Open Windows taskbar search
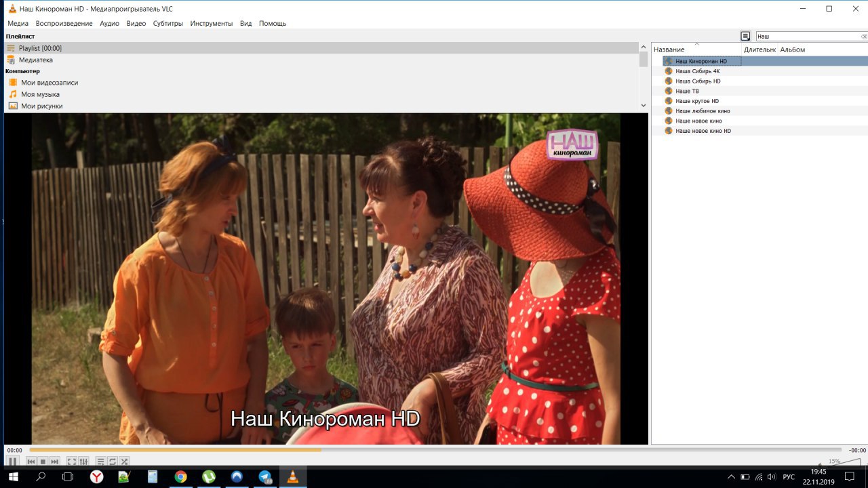 tap(41, 476)
